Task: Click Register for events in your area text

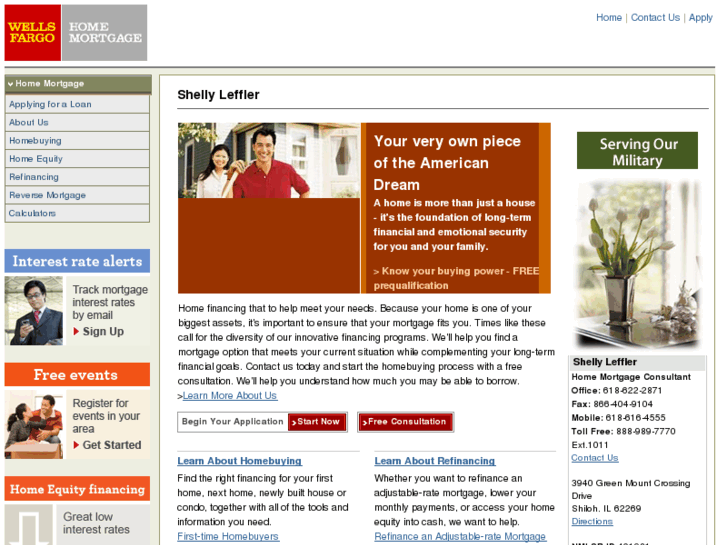Action: click(x=106, y=416)
